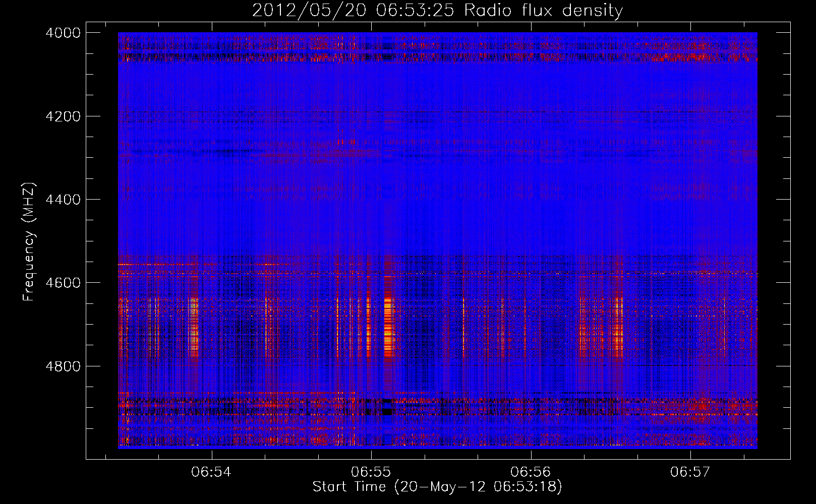Click the 'Frequency (MHZ)' axis title

pos(29,242)
